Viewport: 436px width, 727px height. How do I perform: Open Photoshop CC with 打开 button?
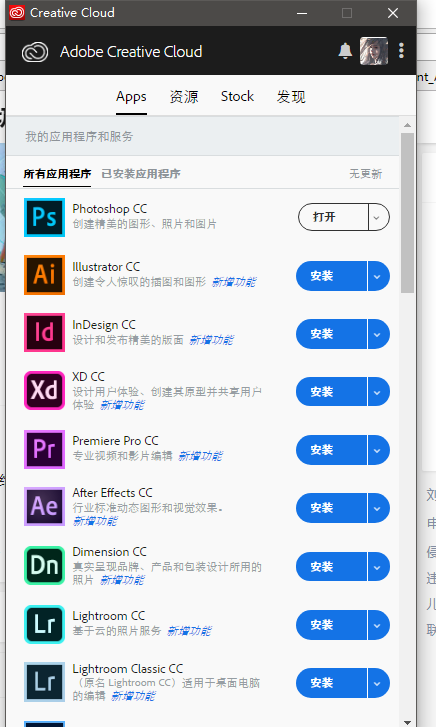click(x=333, y=217)
